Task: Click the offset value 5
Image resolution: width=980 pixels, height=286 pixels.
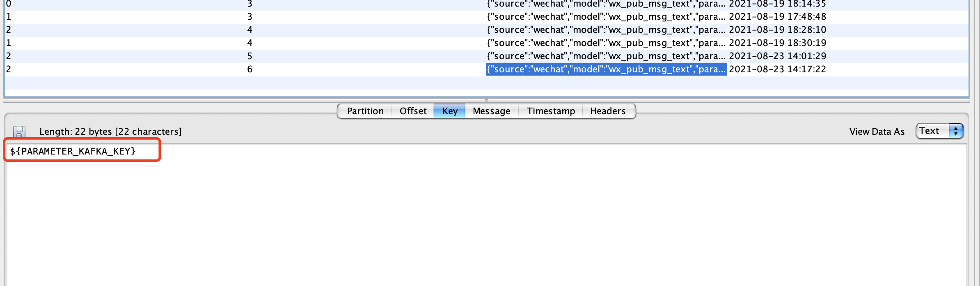Action: [x=250, y=56]
